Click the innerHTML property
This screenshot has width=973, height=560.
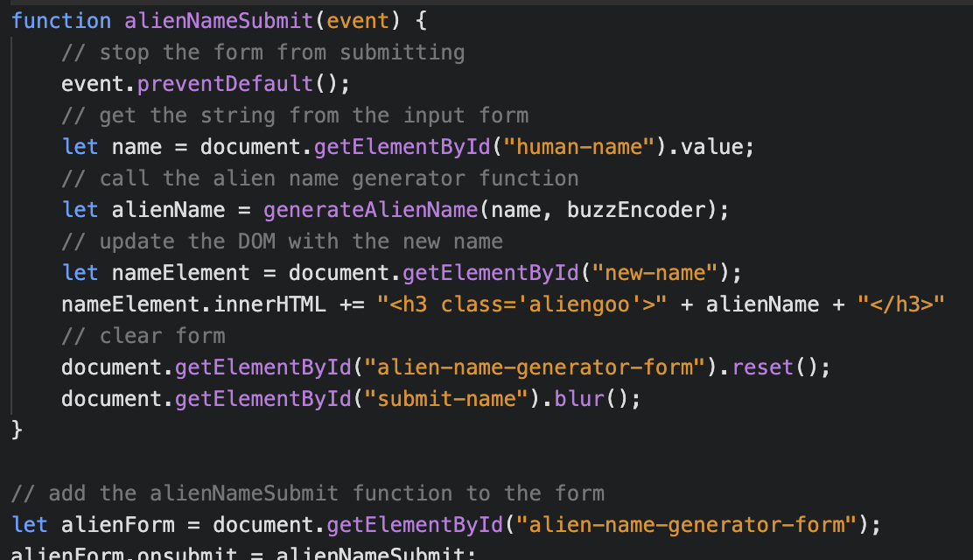point(269,304)
